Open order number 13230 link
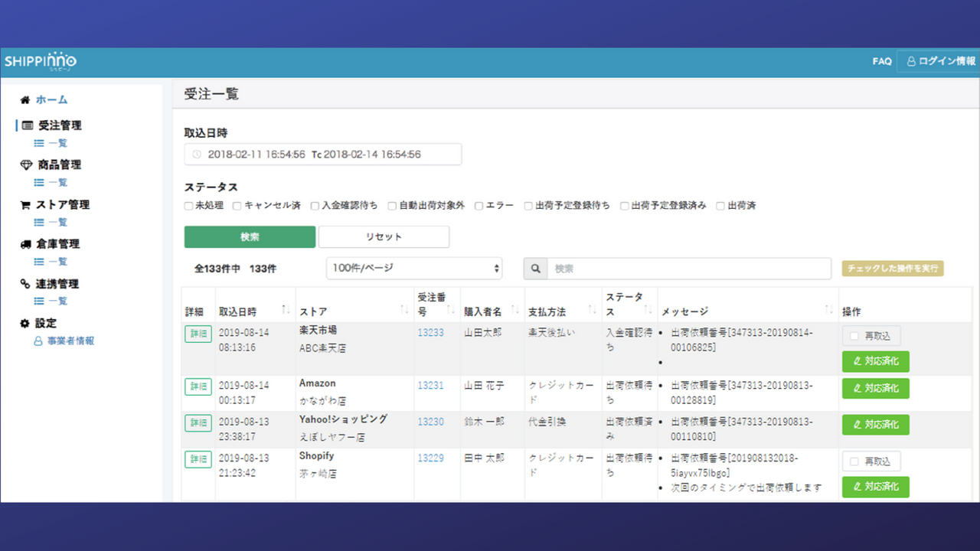Screen dimensions: 980x551 coord(430,422)
